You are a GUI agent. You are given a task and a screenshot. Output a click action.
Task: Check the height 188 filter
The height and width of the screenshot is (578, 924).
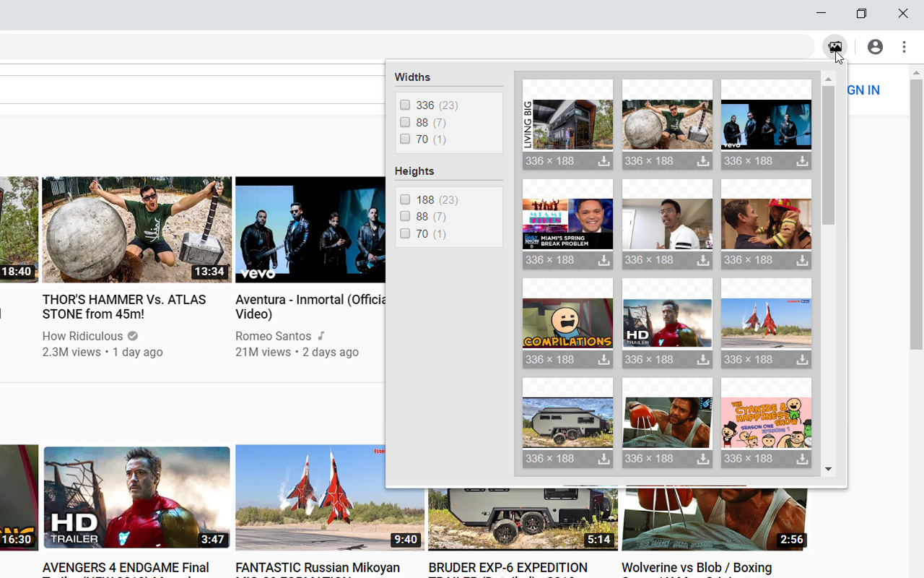405,199
